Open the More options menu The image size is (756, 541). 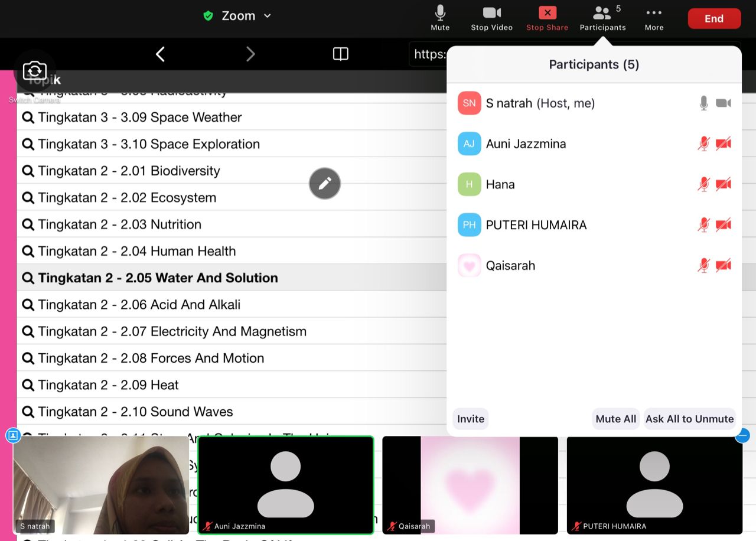click(654, 18)
